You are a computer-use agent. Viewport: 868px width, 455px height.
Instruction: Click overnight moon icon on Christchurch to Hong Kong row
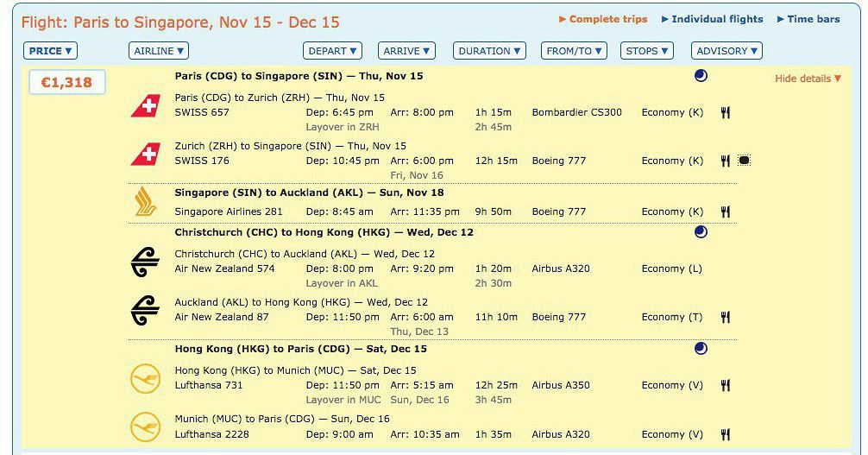[701, 231]
